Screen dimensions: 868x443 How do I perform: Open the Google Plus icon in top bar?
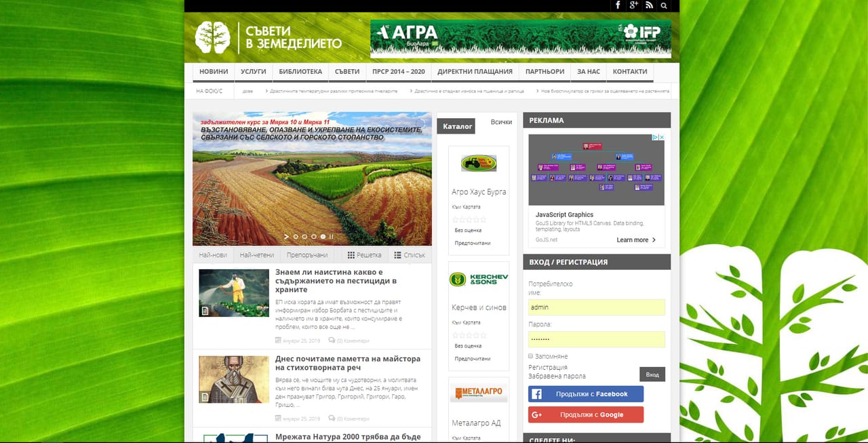pos(634,5)
